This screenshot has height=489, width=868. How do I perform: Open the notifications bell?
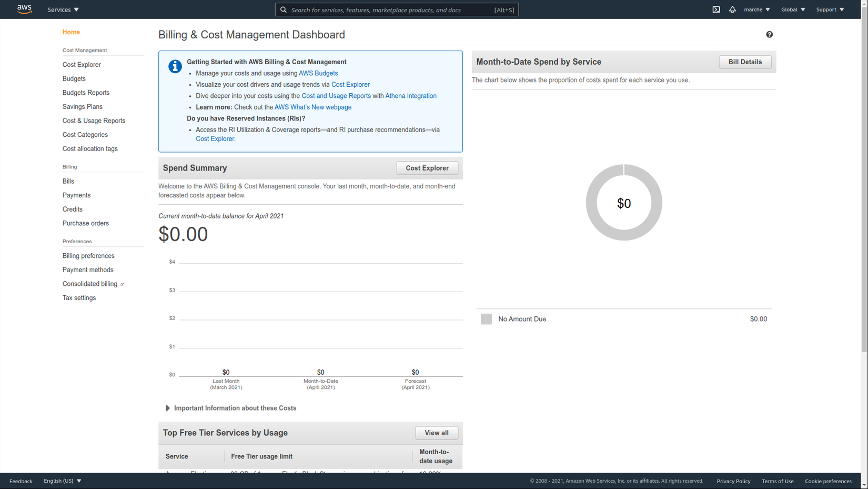732,9
